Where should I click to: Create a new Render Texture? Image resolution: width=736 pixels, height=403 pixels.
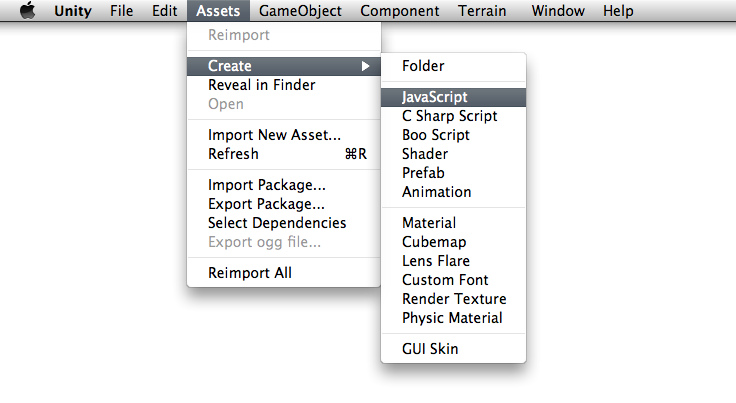tap(453, 299)
